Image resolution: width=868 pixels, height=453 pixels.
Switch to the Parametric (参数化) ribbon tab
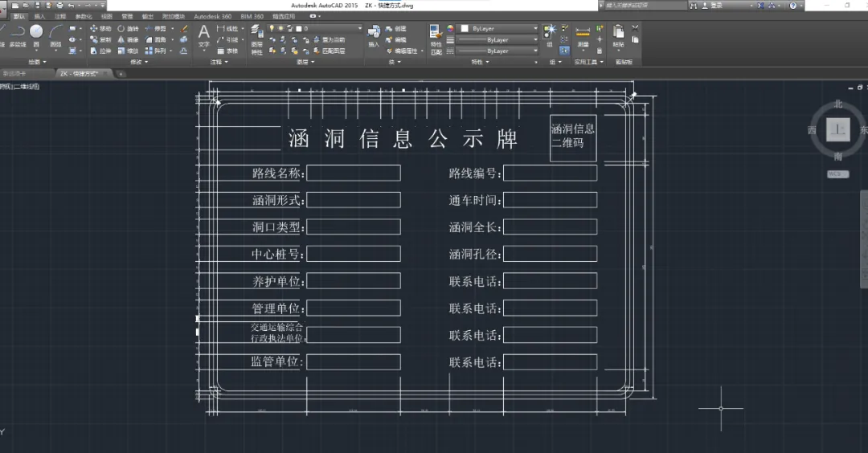point(84,17)
